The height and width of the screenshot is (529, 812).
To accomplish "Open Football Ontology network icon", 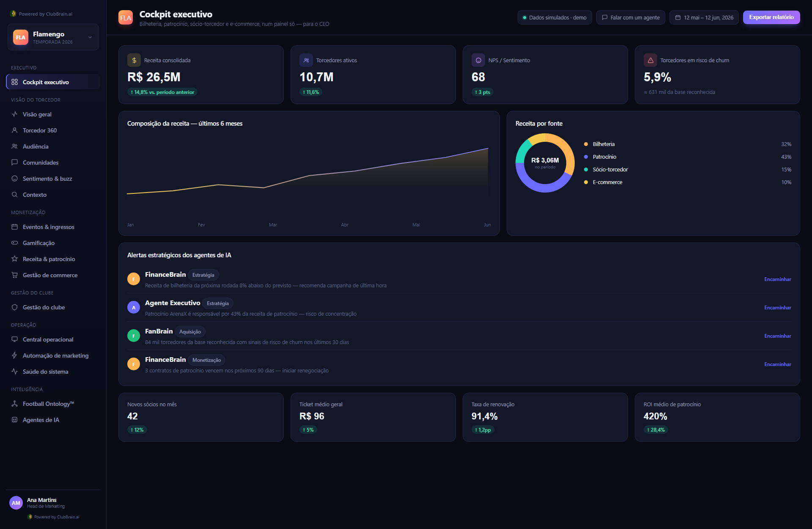I will (x=14, y=404).
